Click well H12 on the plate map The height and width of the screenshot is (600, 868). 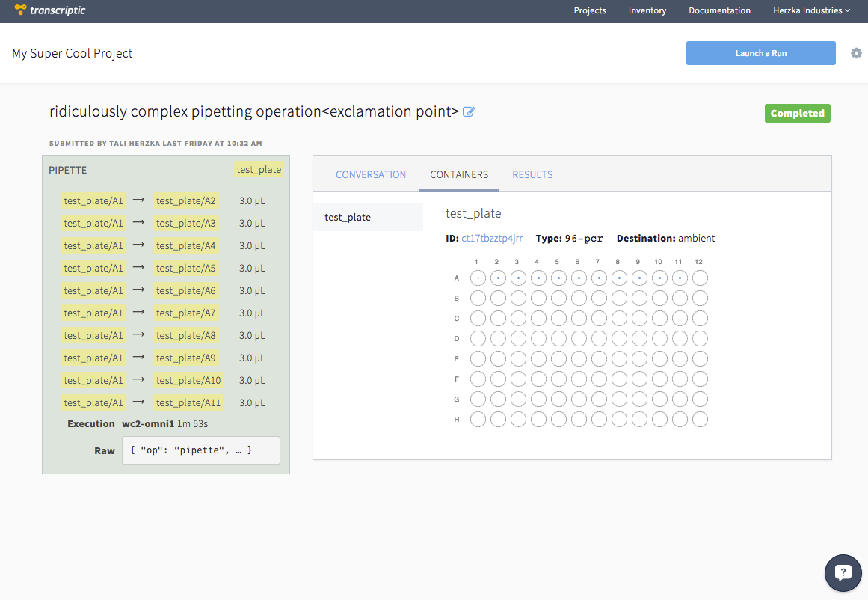coord(700,420)
